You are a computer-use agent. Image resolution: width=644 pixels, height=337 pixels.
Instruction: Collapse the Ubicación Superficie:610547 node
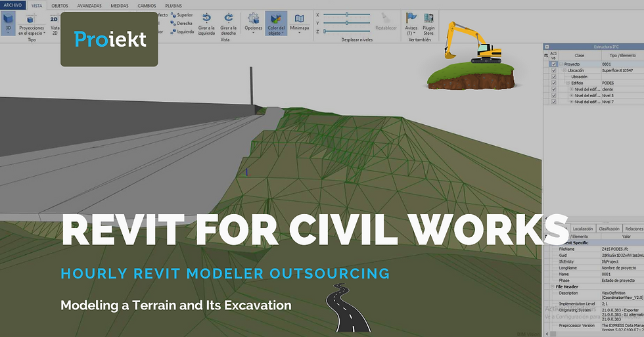[564, 70]
